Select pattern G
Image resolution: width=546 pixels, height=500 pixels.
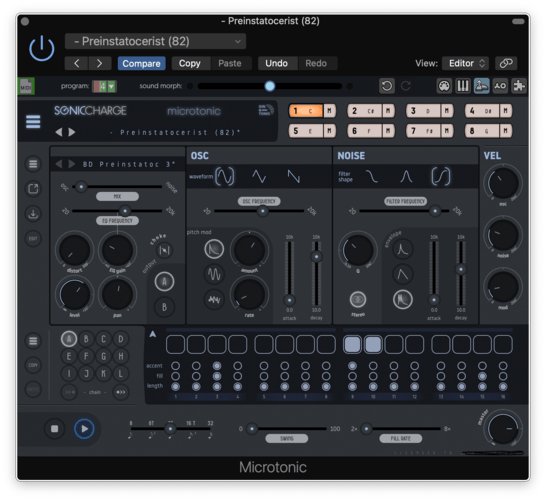pos(103,356)
